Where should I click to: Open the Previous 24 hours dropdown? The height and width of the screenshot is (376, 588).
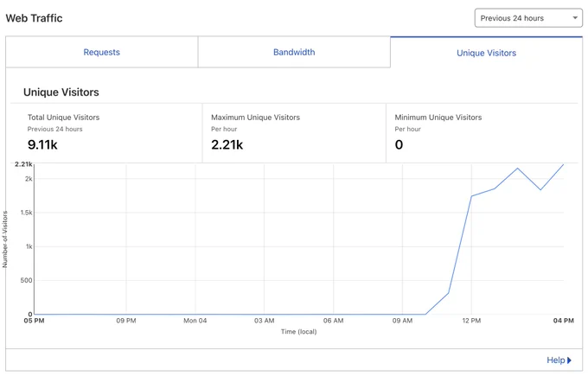(x=528, y=18)
